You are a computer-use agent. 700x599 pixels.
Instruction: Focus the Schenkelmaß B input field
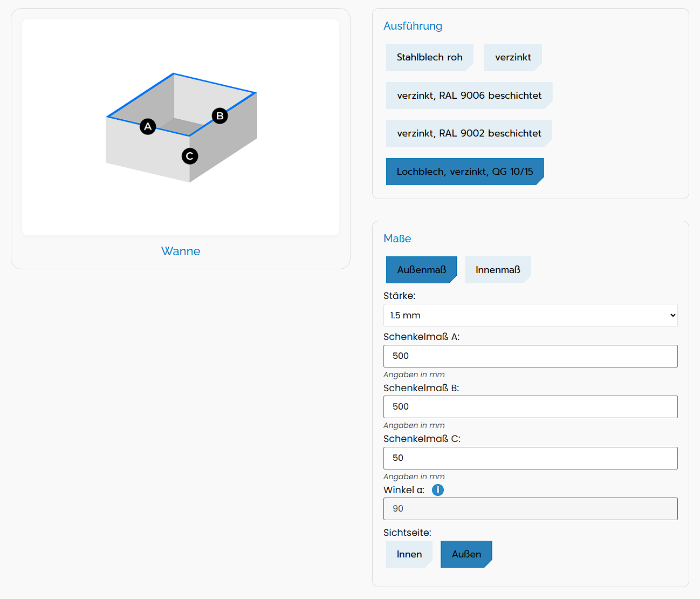pyautogui.click(x=530, y=407)
